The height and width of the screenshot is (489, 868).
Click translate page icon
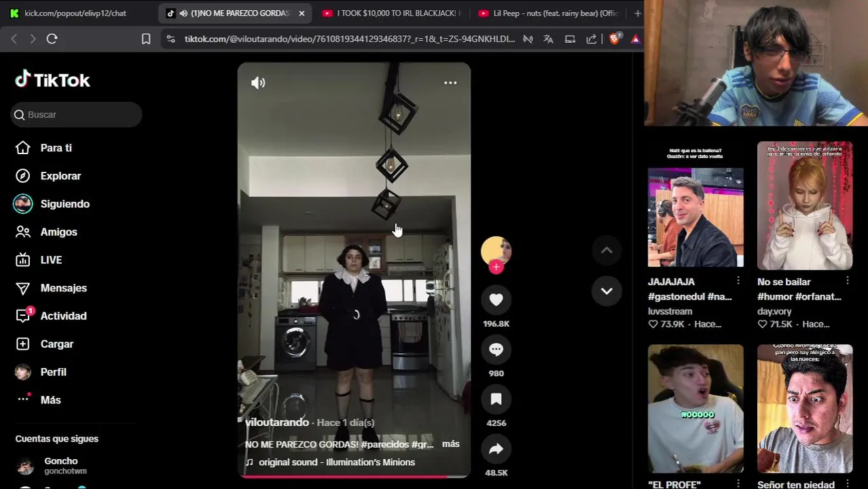pyautogui.click(x=548, y=39)
